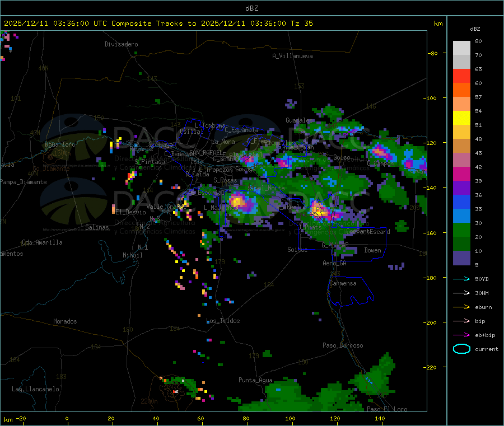Click the 'Nihuil' location label
Viewport: 504px width, 426px height.
(132, 255)
